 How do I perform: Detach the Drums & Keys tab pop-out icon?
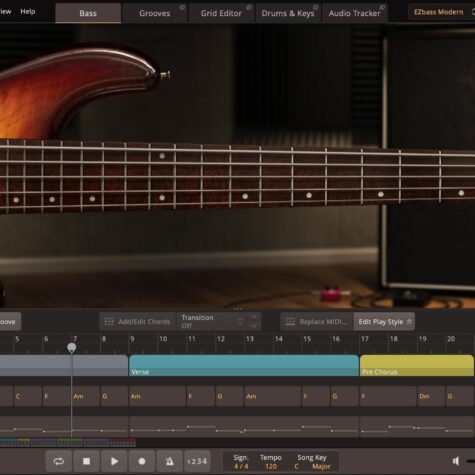coord(315,7)
